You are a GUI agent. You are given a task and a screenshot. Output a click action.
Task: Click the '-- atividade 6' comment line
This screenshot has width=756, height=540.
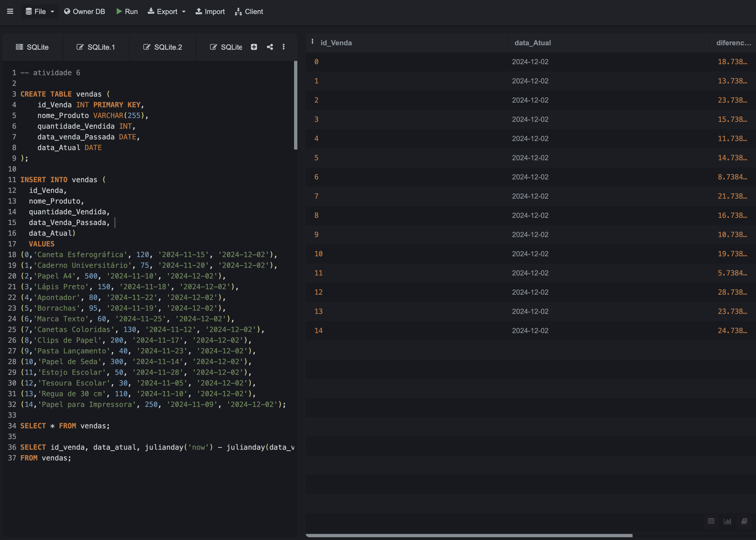(50, 73)
